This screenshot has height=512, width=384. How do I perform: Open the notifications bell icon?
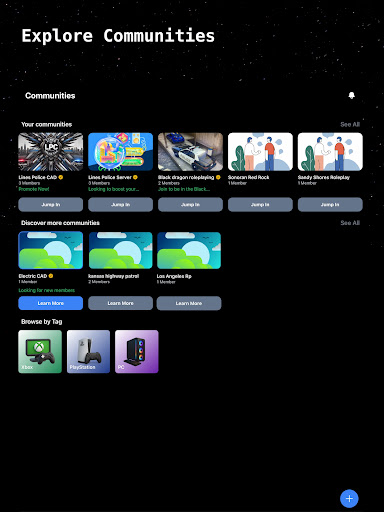[x=351, y=96]
